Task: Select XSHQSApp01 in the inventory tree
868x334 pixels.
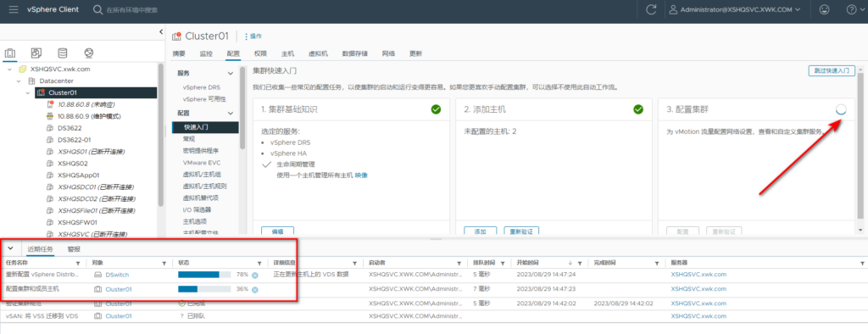Action: [79, 175]
